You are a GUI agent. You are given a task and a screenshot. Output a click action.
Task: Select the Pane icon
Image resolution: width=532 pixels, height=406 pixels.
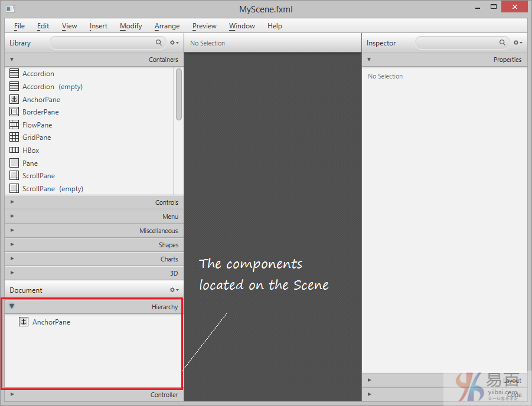pos(14,163)
